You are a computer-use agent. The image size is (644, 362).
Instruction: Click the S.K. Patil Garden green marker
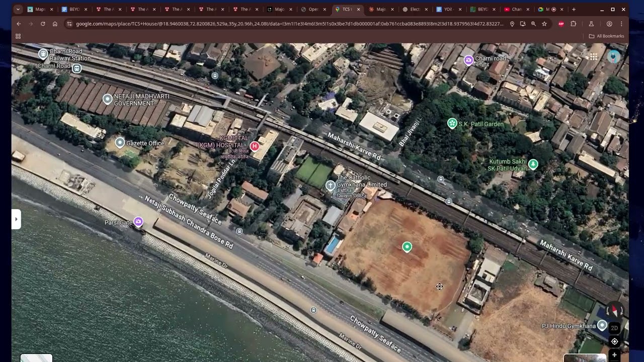[452, 123]
